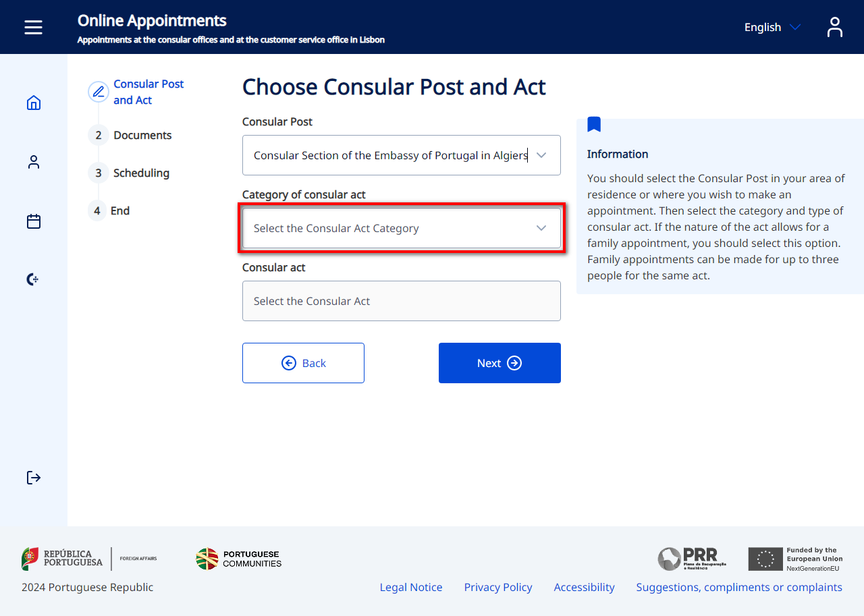Open profile from sidebar person icon

34,162
